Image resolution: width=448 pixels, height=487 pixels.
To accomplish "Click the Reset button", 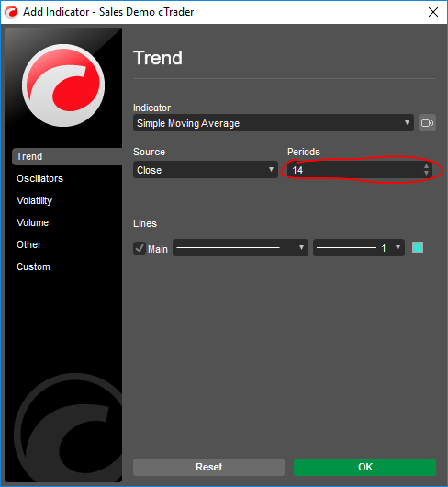I will click(x=208, y=467).
